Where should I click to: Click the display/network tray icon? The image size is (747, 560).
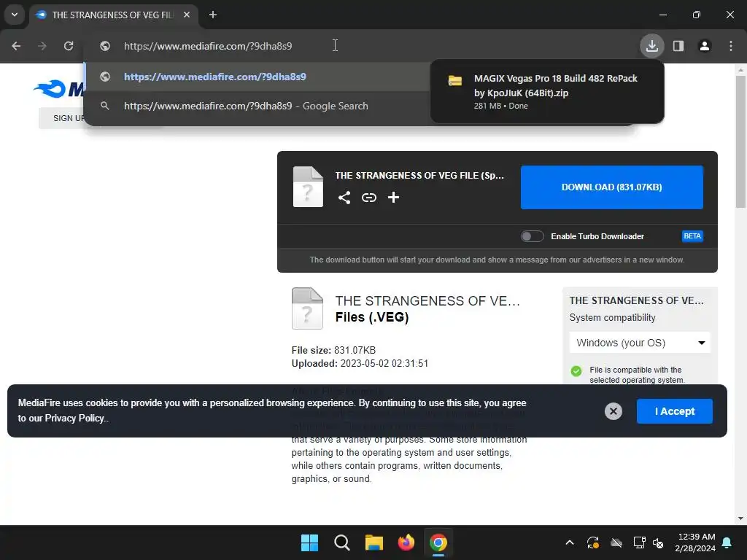639,542
